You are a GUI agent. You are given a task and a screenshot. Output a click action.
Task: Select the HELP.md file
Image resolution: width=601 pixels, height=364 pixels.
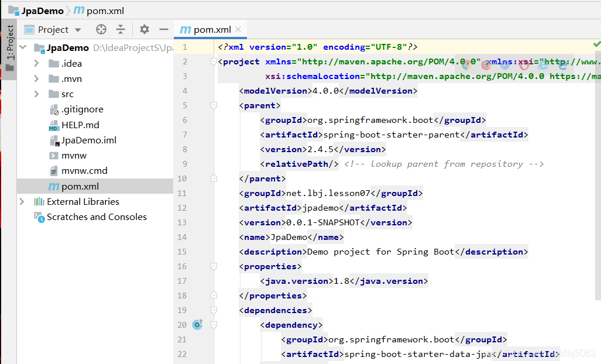pyautogui.click(x=80, y=125)
